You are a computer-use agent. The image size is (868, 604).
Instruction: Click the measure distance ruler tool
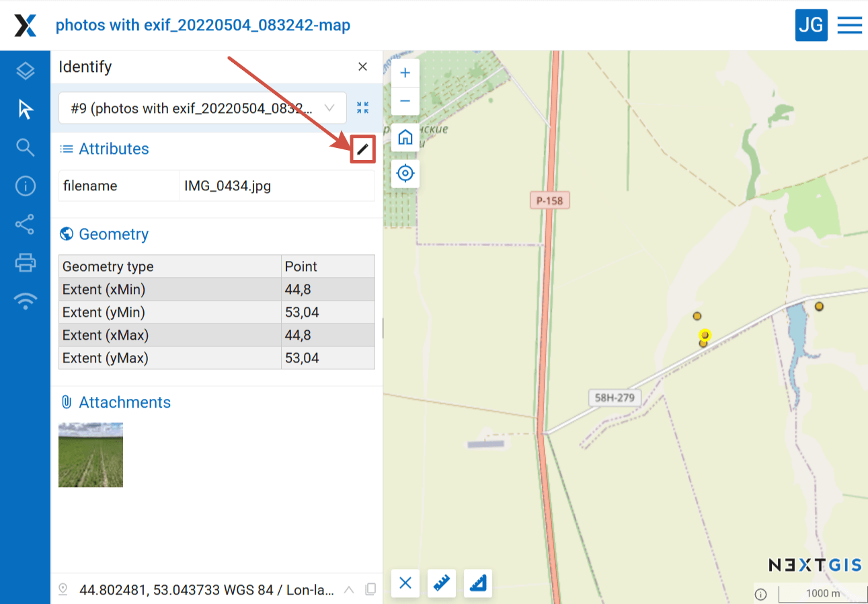(442, 583)
